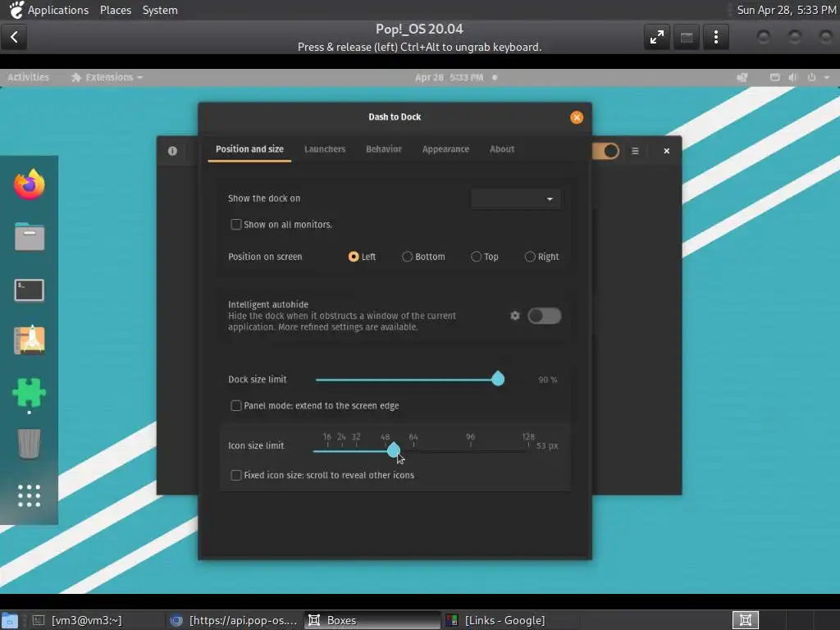Open the Places menu

pyautogui.click(x=115, y=10)
